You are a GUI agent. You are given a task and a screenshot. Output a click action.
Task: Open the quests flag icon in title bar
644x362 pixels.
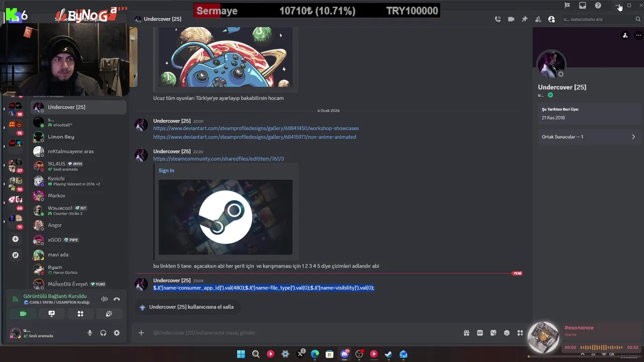click(x=567, y=6)
